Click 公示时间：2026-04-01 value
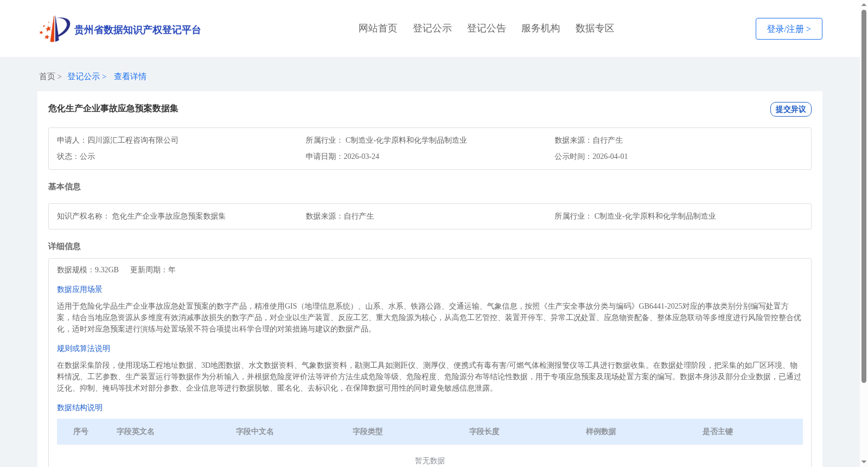The width and height of the screenshot is (868, 467). (591, 157)
